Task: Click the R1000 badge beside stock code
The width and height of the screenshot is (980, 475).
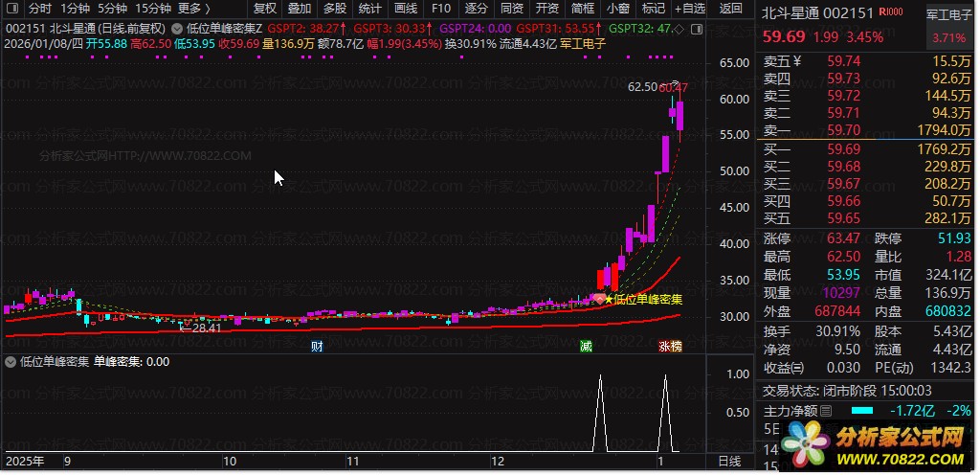Action: [891, 12]
